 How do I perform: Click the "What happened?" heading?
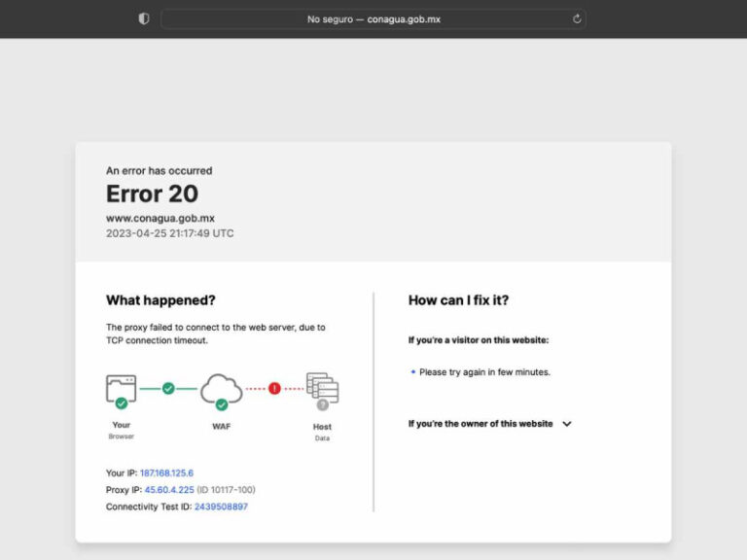(160, 300)
